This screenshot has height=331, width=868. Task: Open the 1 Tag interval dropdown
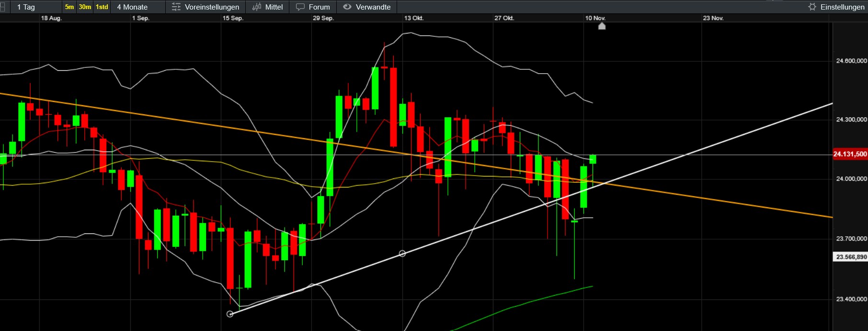[x=26, y=7]
